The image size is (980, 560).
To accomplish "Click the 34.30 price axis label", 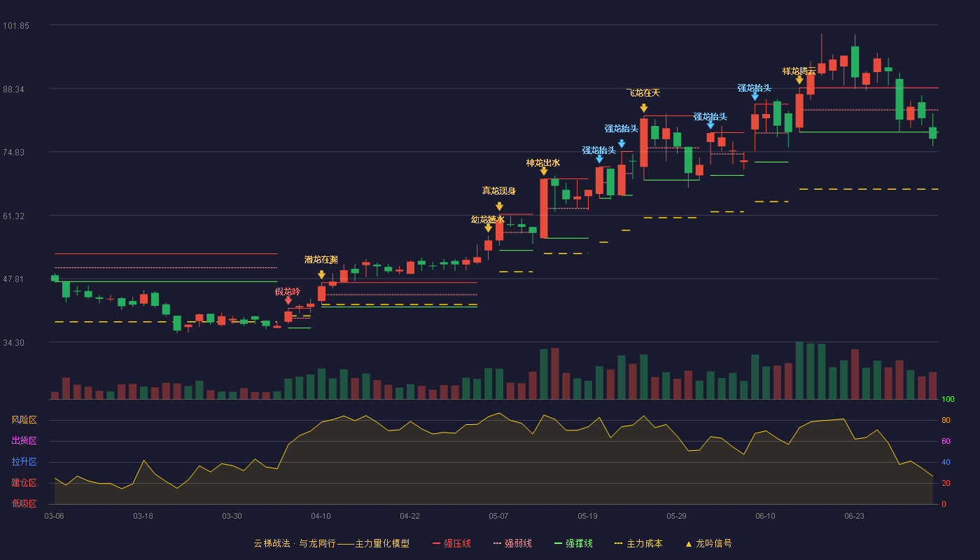I will pos(14,343).
